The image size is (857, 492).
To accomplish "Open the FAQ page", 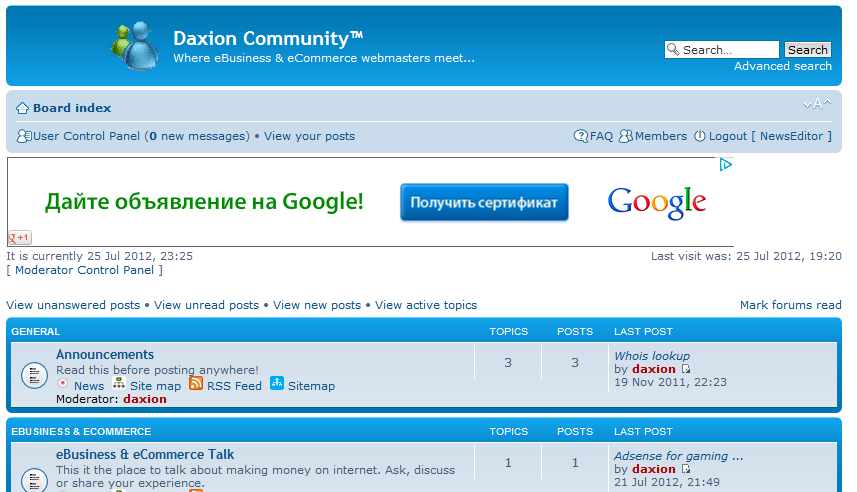I will coord(601,136).
